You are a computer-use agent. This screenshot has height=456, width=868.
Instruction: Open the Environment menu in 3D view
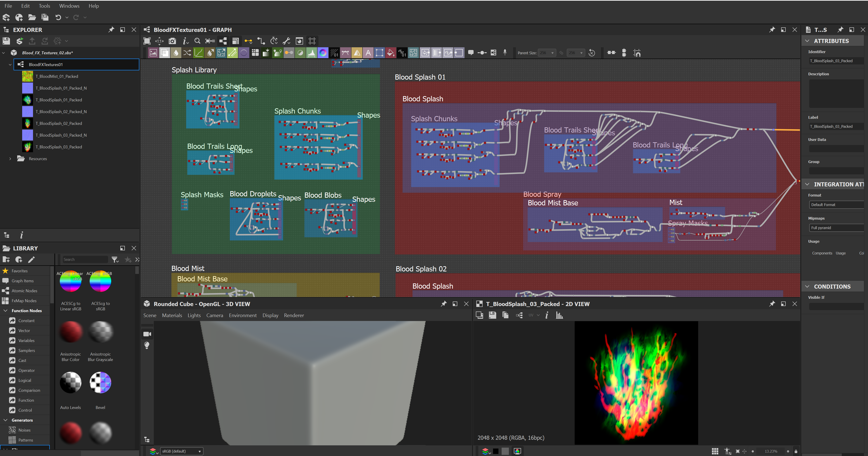pyautogui.click(x=243, y=316)
